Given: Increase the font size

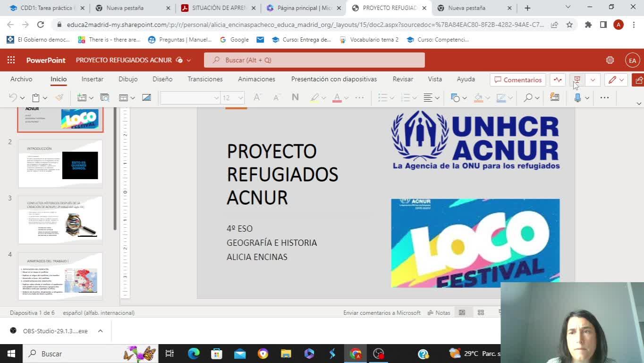Looking at the screenshot, I should [x=257, y=97].
